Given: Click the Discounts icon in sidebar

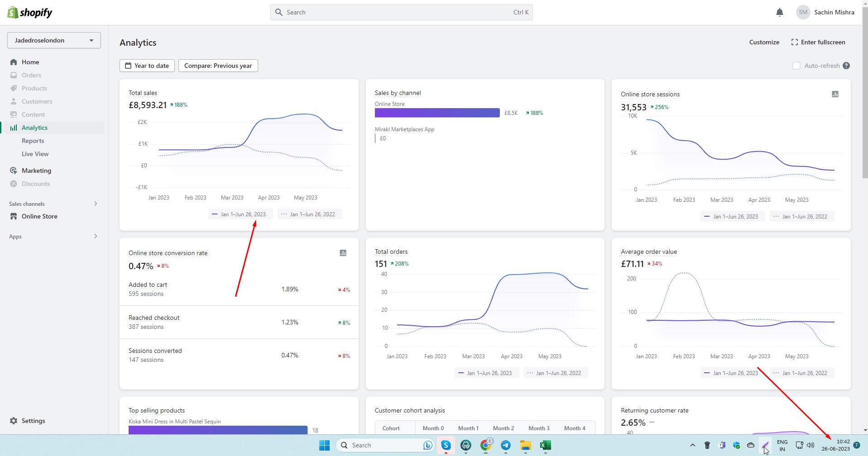Looking at the screenshot, I should (14, 184).
